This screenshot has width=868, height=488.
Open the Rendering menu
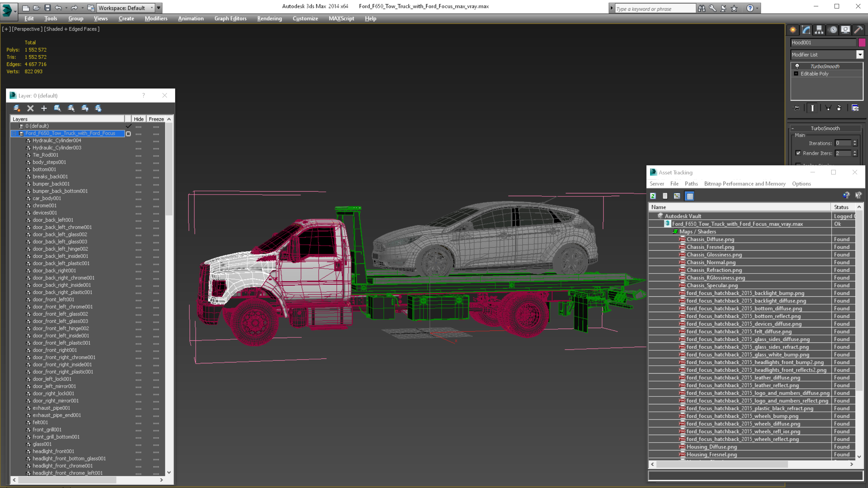pos(269,18)
